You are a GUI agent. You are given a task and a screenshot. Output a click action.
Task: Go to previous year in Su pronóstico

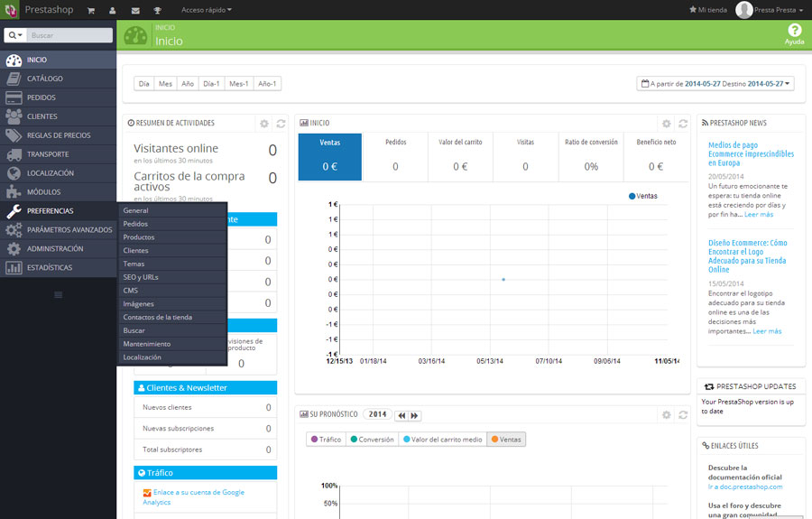[x=401, y=415]
